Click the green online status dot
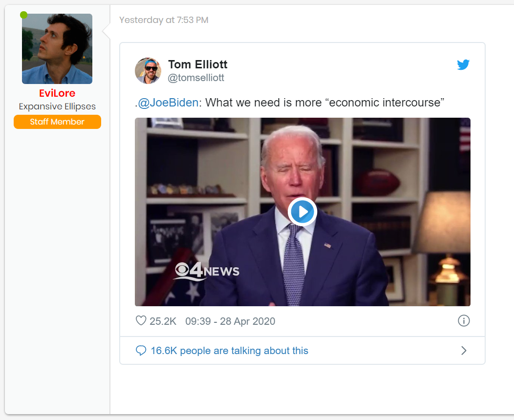 pyautogui.click(x=23, y=15)
